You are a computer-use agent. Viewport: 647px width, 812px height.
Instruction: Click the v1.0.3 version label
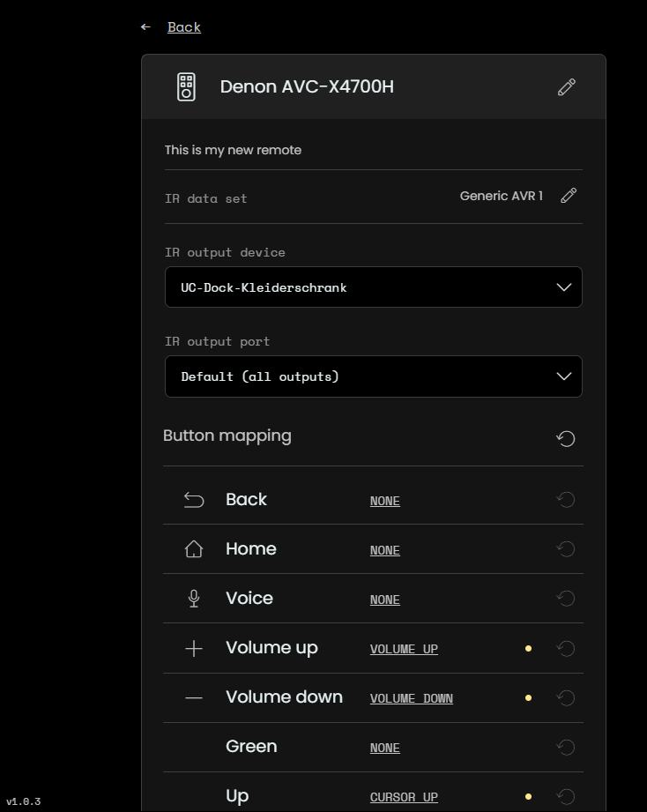(x=23, y=801)
